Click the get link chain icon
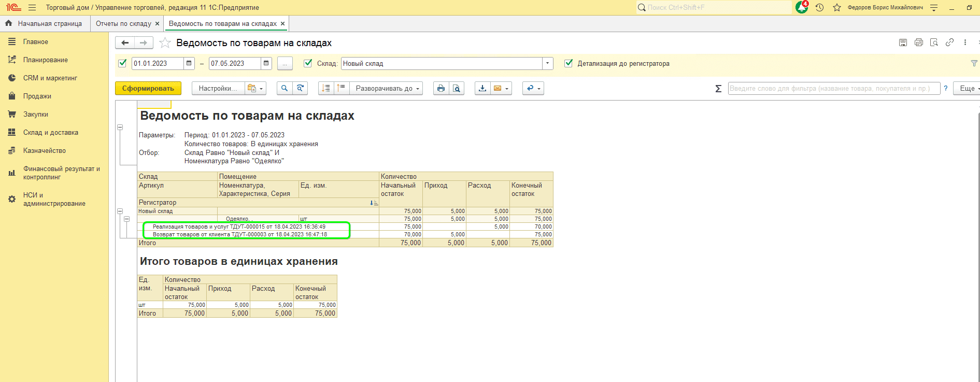 point(949,43)
